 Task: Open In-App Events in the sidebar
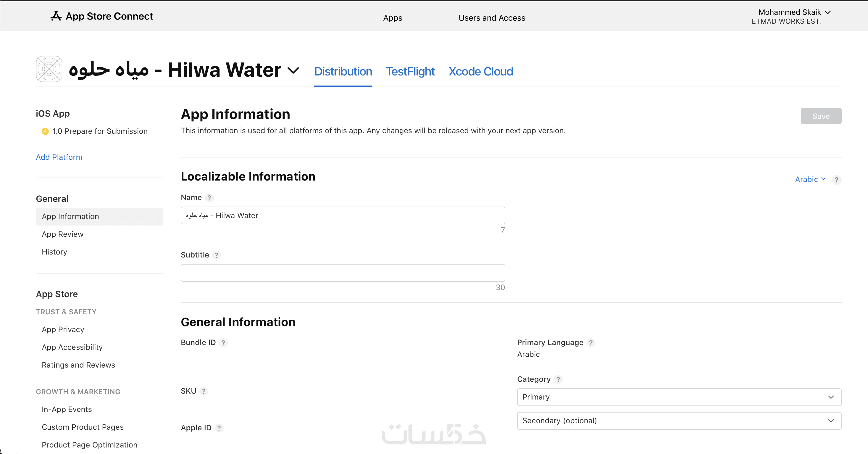[67, 410]
